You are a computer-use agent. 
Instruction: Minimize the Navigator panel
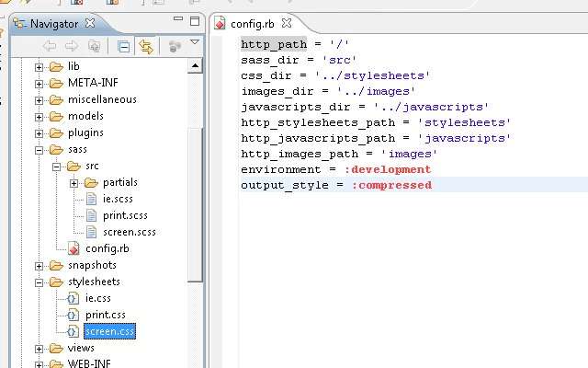click(x=178, y=18)
